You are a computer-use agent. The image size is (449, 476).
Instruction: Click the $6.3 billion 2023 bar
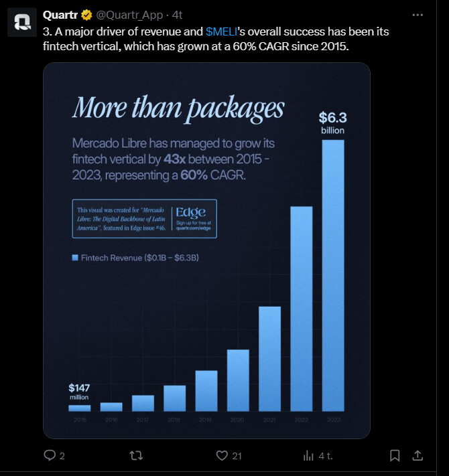click(333, 274)
